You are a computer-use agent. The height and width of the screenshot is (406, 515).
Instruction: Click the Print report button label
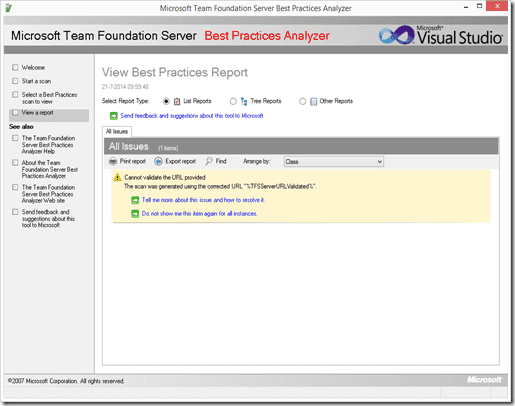click(133, 161)
